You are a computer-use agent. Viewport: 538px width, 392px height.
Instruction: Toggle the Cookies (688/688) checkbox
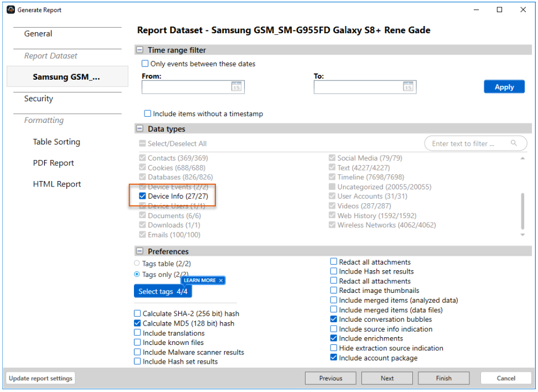click(142, 168)
